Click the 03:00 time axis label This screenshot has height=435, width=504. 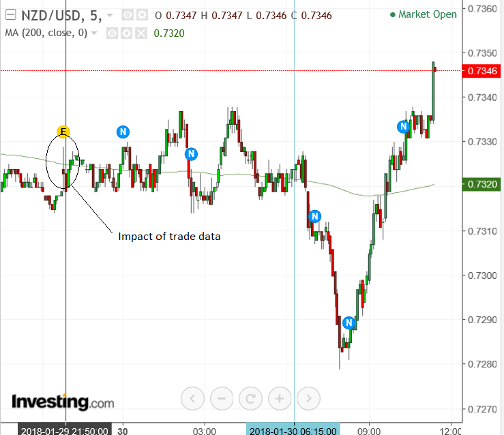point(204,431)
